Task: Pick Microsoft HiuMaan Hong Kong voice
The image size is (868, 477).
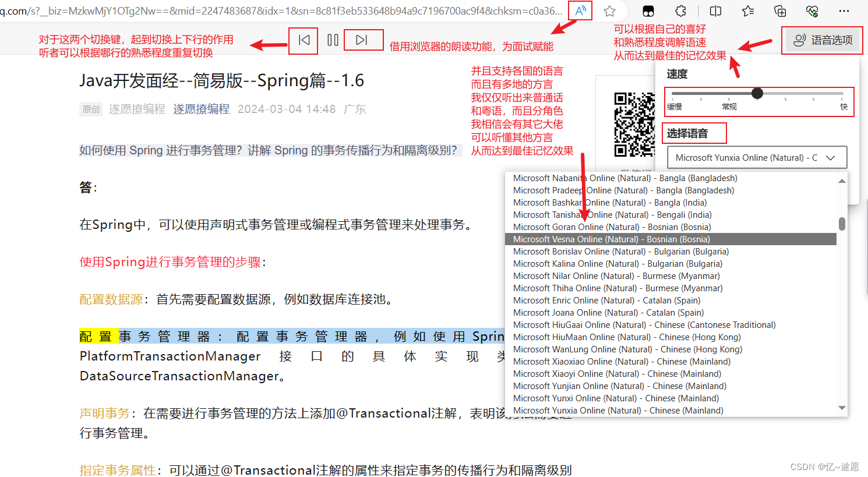Action: click(671, 337)
